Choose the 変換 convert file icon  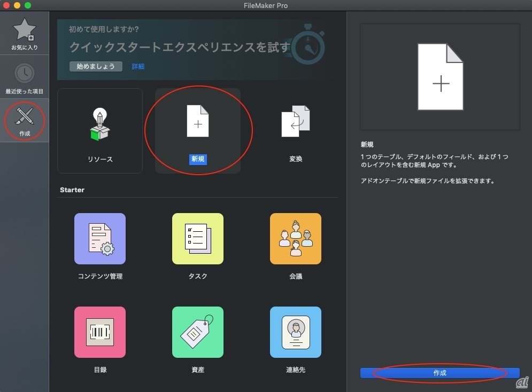pos(296,122)
